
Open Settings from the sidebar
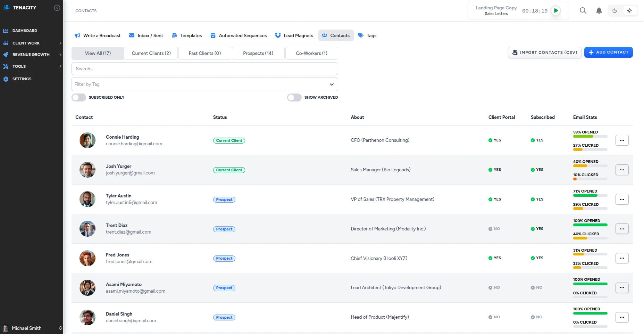pos(22,79)
